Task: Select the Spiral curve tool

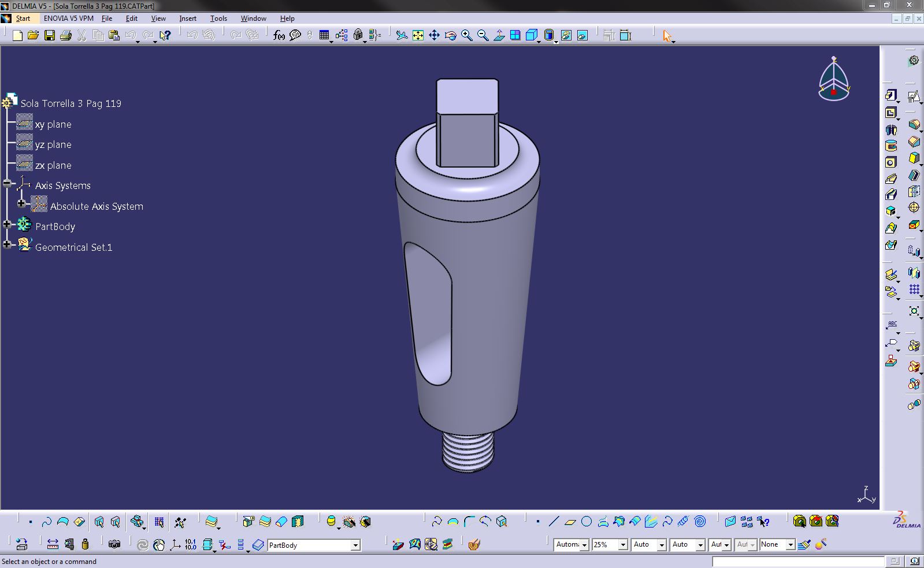Action: (x=700, y=522)
